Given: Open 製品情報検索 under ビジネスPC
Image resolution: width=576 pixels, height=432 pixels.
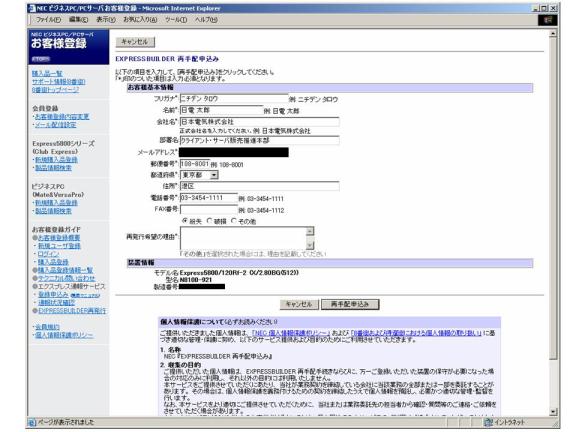Looking at the screenshot, I should point(53,211).
